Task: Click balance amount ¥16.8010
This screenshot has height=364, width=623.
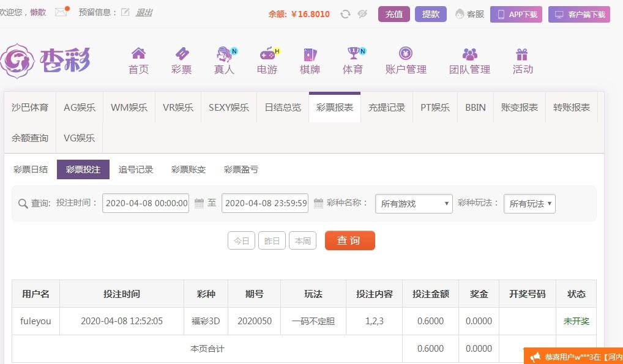Action: pyautogui.click(x=310, y=14)
